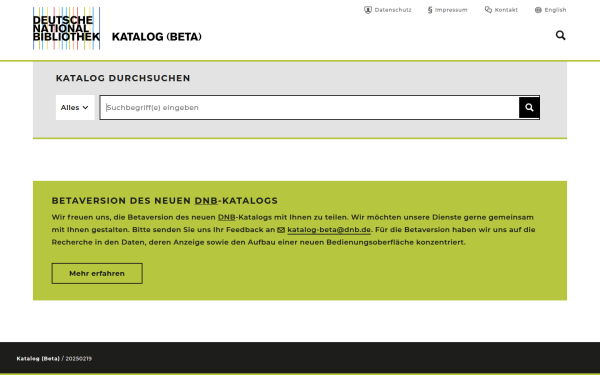Open the Impressum link
Image resolution: width=600 pixels, height=375 pixels.
click(447, 10)
